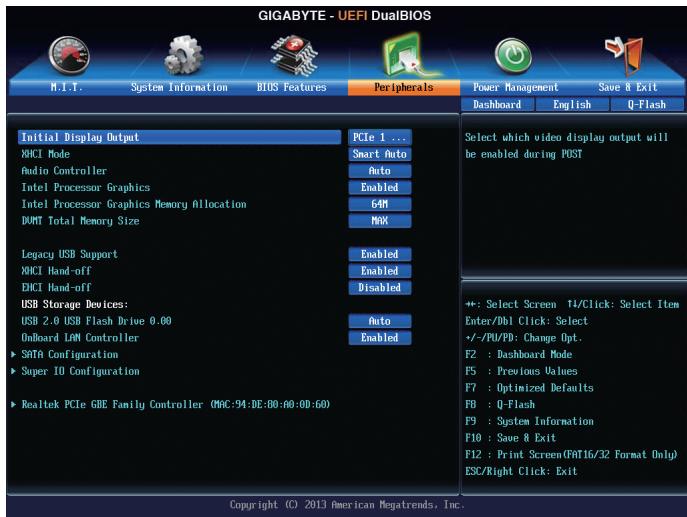
Task: Click the System Information gears icon
Action: point(184,55)
